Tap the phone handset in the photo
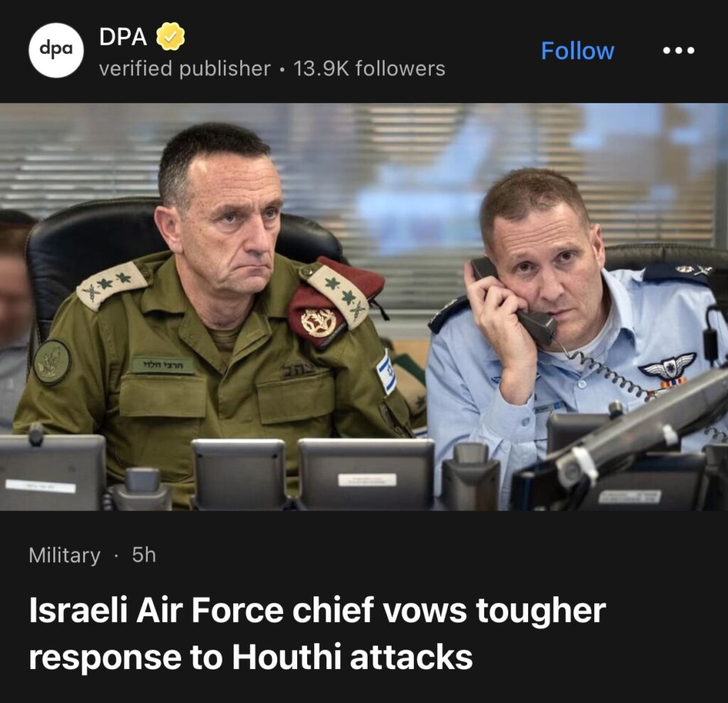 513,301
